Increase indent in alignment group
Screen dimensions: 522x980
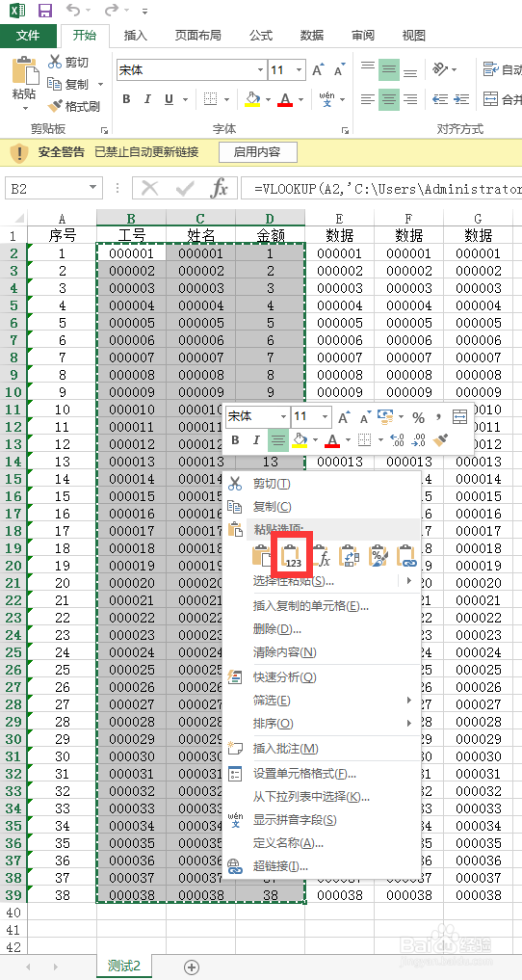coord(460,98)
